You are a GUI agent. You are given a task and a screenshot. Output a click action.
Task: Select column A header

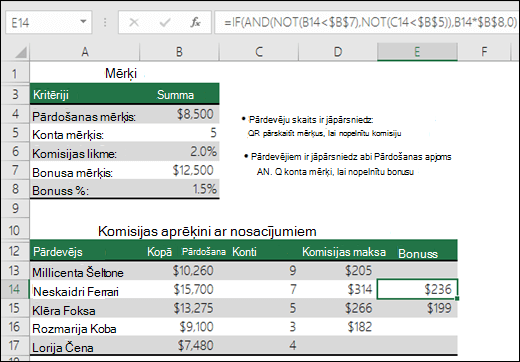click(x=85, y=52)
